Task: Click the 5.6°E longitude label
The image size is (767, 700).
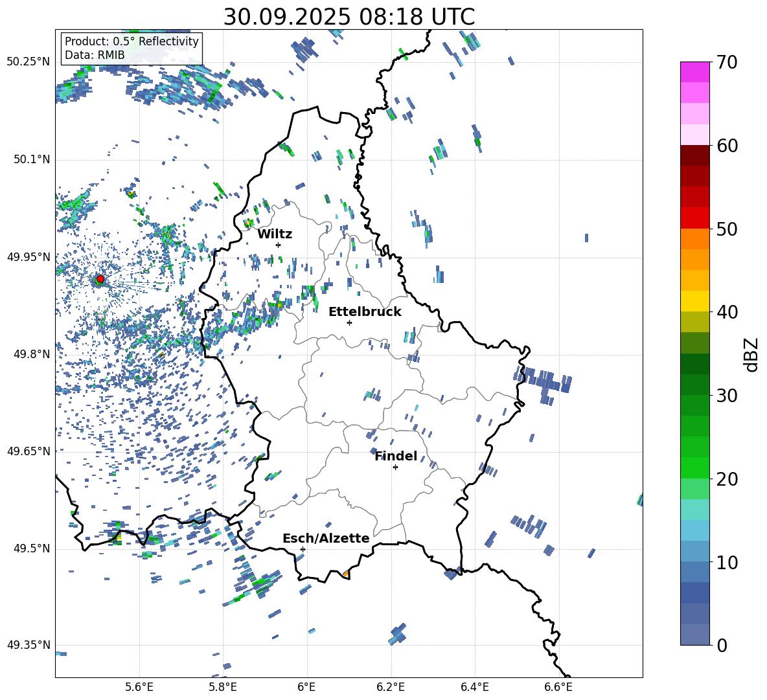Action: [139, 688]
